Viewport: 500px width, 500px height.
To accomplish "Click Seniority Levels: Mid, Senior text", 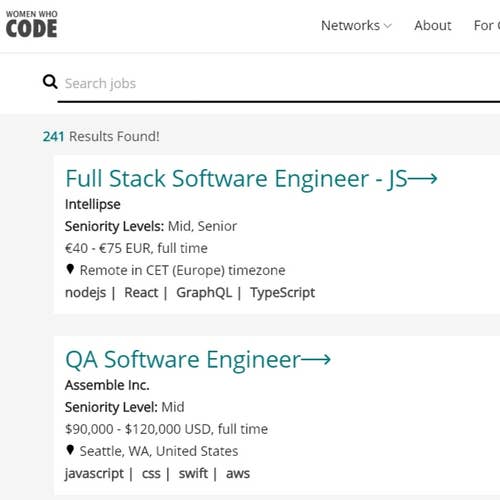I will (151, 226).
